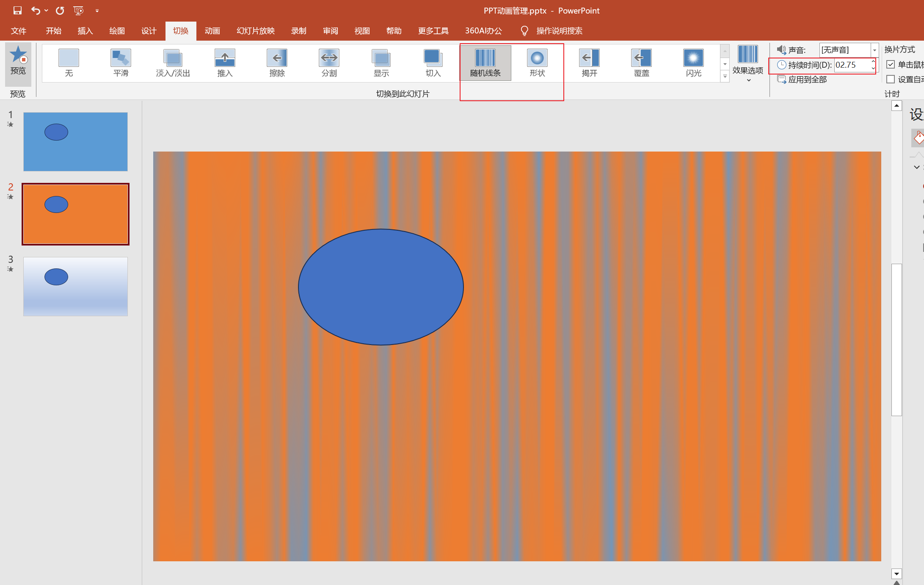
Task: Click the Save icon in title bar
Action: (x=17, y=11)
